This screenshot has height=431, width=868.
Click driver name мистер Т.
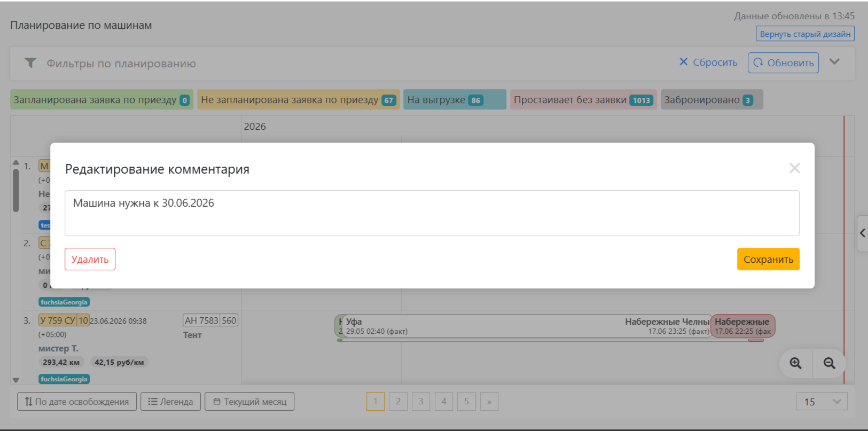pos(58,348)
